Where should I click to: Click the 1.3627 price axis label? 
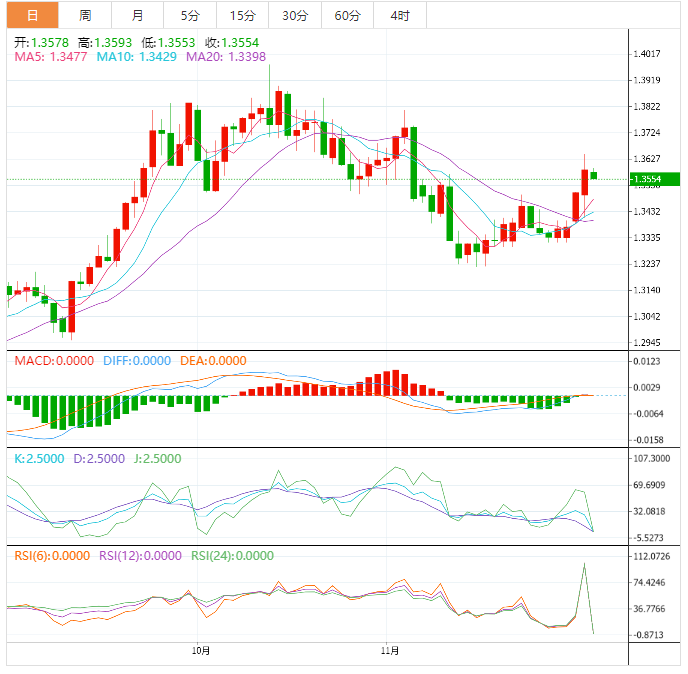pyautogui.click(x=647, y=159)
